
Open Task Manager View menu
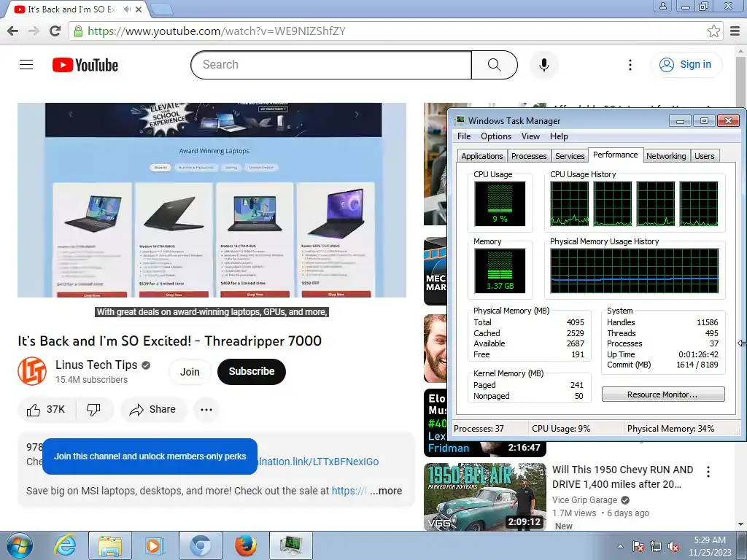tap(530, 136)
